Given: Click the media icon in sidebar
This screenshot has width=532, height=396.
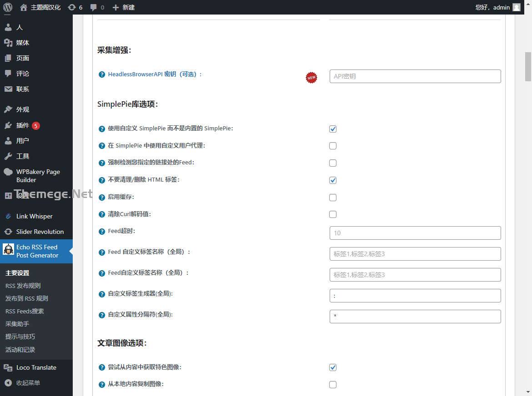Looking at the screenshot, I should 8,43.
